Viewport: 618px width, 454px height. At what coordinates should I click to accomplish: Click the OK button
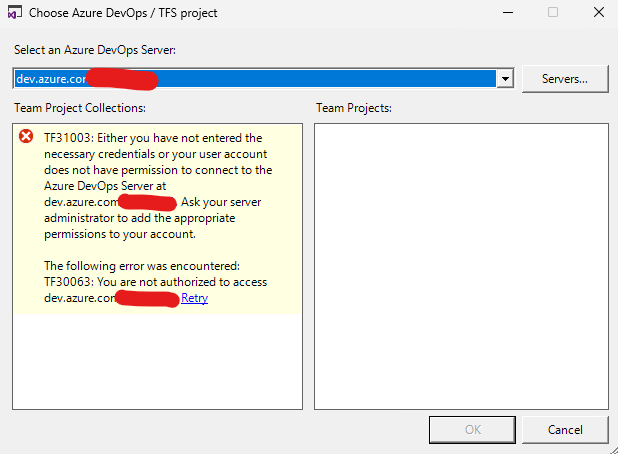(472, 430)
